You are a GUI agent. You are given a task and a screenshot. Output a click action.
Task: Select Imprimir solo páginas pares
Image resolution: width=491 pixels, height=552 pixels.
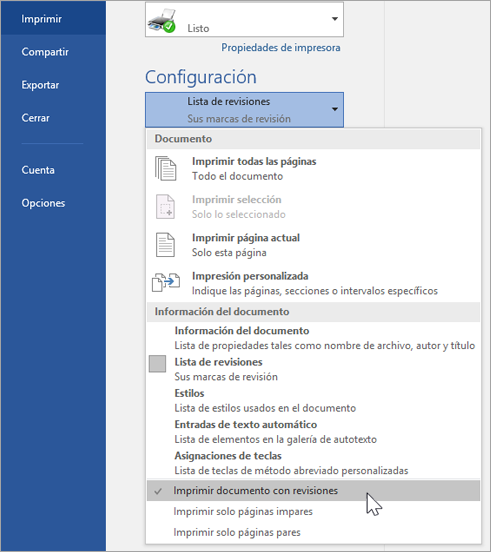(313, 532)
